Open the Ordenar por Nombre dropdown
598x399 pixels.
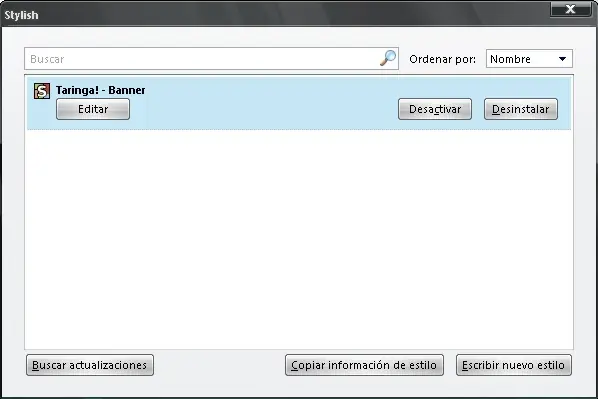(x=529, y=59)
